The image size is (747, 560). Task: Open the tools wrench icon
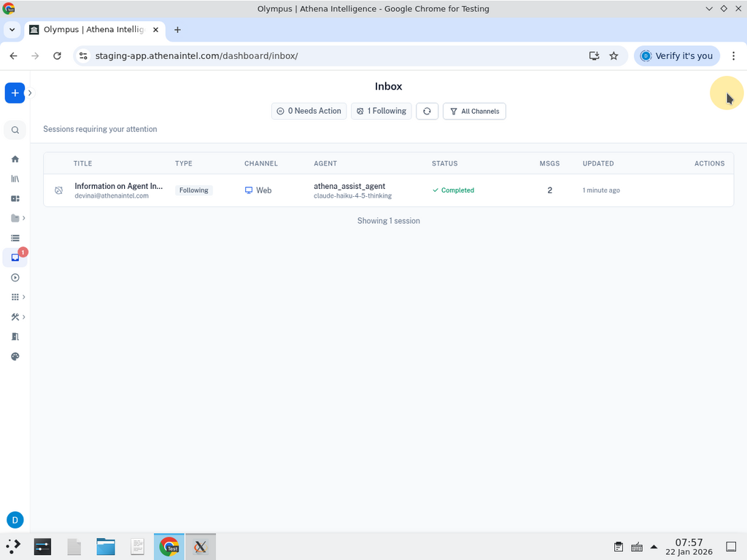[15, 317]
